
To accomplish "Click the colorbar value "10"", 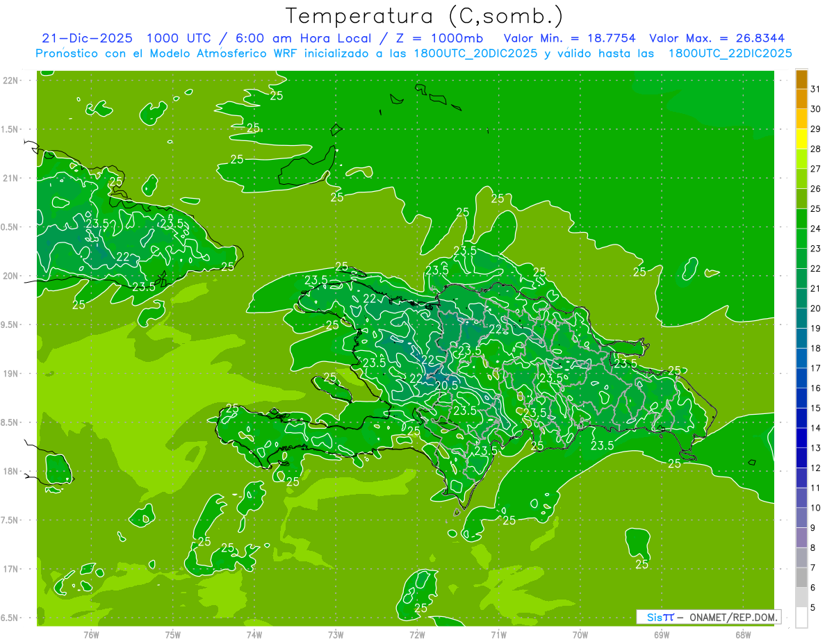I will coord(816,508).
